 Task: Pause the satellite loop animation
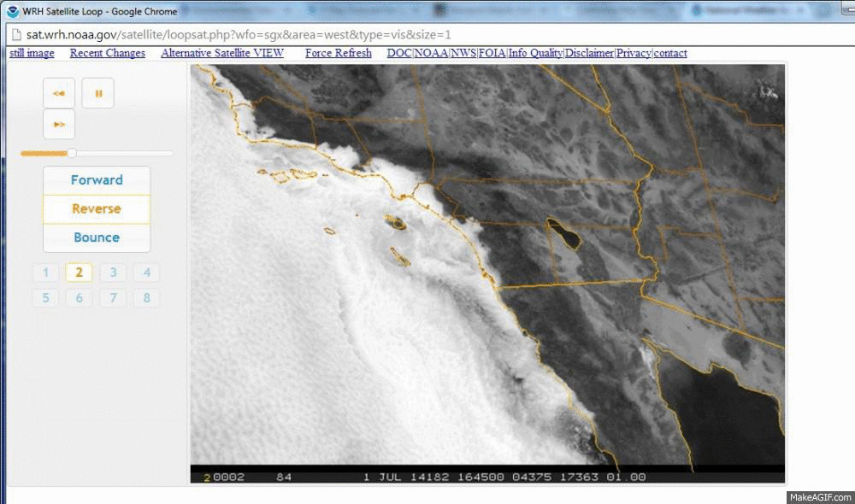point(98,93)
